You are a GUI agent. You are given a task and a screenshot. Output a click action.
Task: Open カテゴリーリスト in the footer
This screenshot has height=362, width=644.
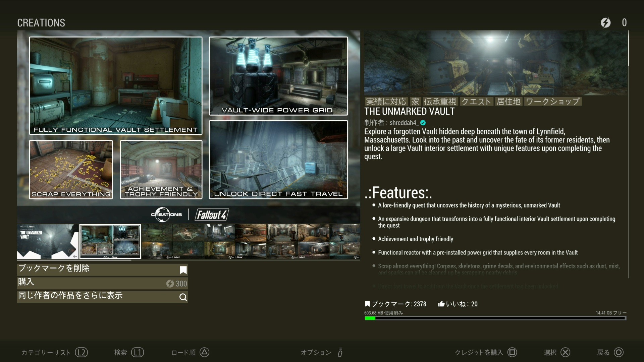46,352
